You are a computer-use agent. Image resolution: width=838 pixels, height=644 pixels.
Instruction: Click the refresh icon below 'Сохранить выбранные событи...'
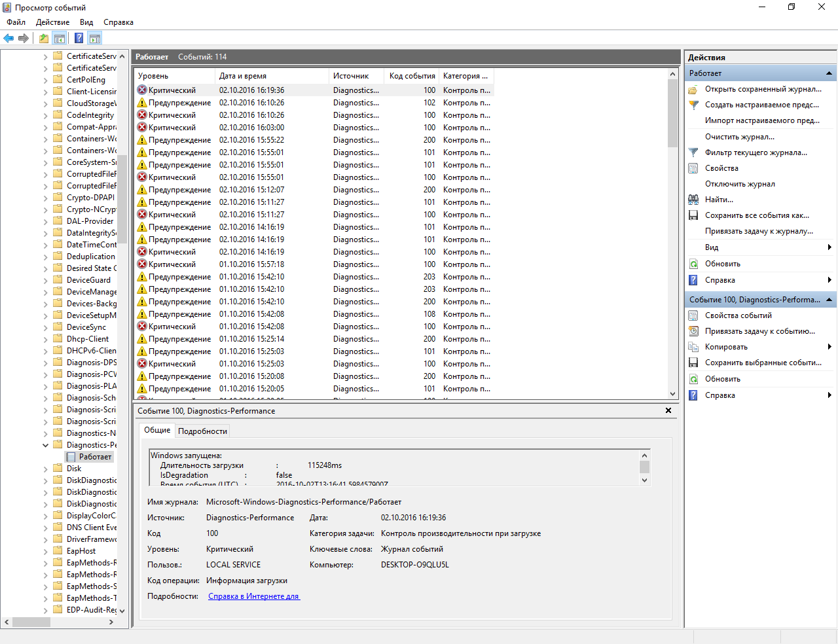(x=693, y=379)
